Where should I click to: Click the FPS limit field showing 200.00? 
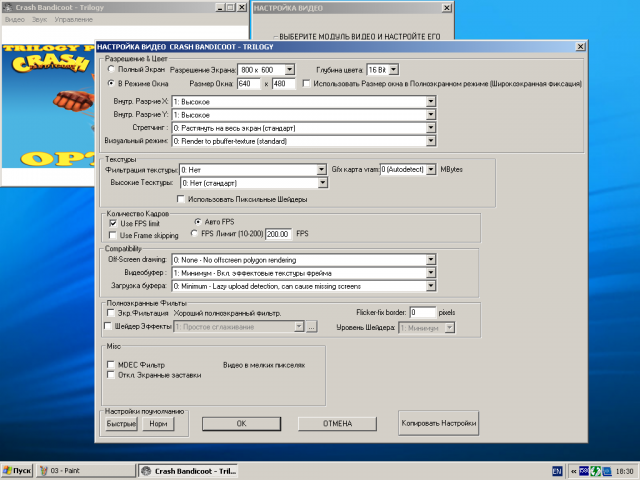(278, 234)
